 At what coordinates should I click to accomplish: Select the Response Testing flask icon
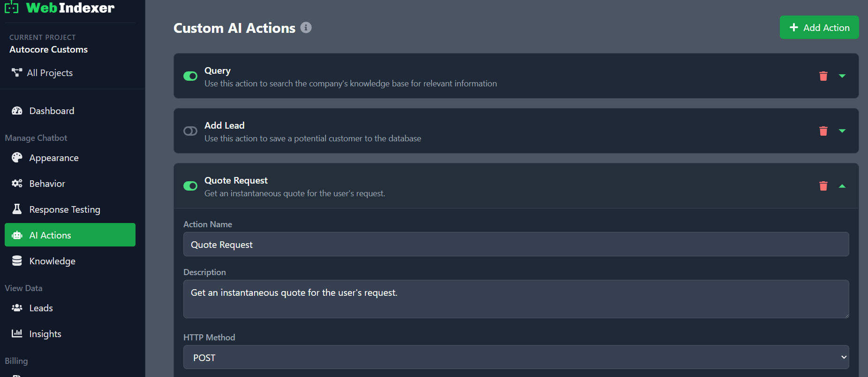(17, 209)
